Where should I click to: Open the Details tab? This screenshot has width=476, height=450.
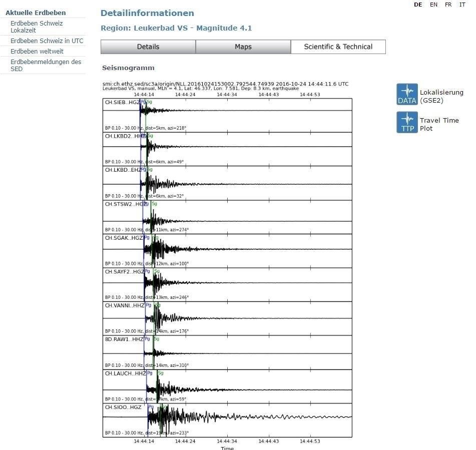click(148, 47)
